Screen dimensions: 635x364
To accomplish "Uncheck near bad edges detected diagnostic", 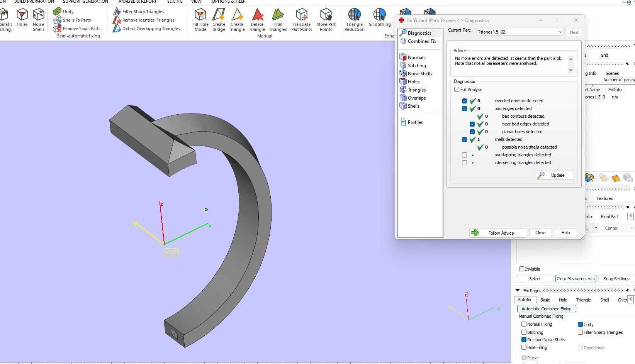I will (x=472, y=124).
